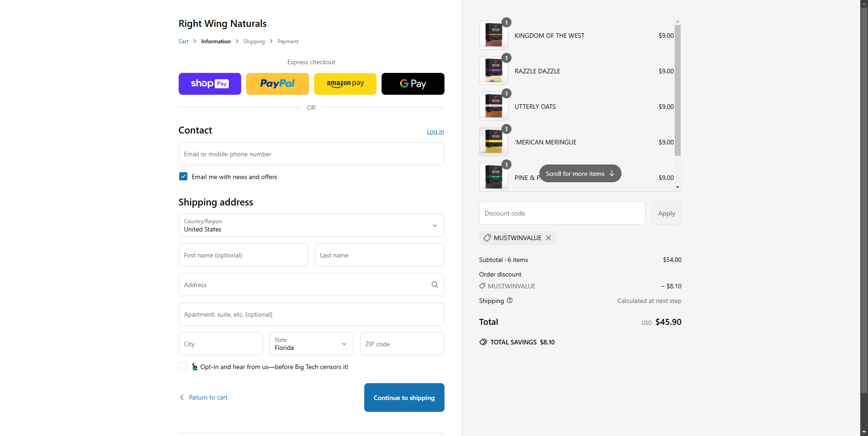
Task: Click the TOTAL SAVINGS tag icon
Action: [483, 342]
